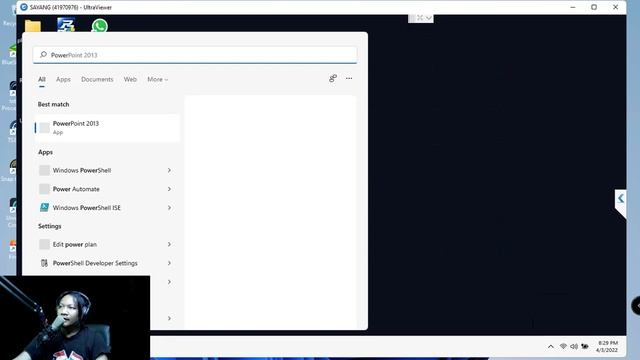Click the Edit power plan result icon
640x360 pixels.
44,244
